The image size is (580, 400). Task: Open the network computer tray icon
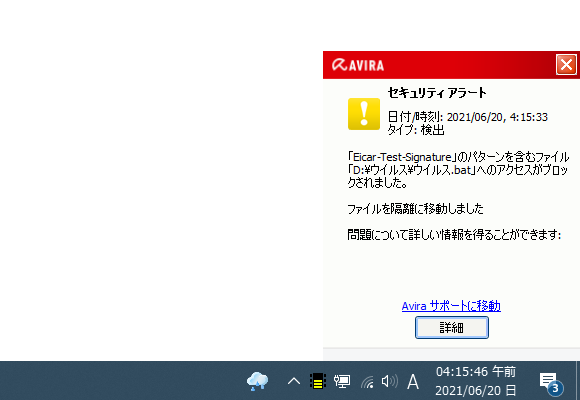pos(342,381)
